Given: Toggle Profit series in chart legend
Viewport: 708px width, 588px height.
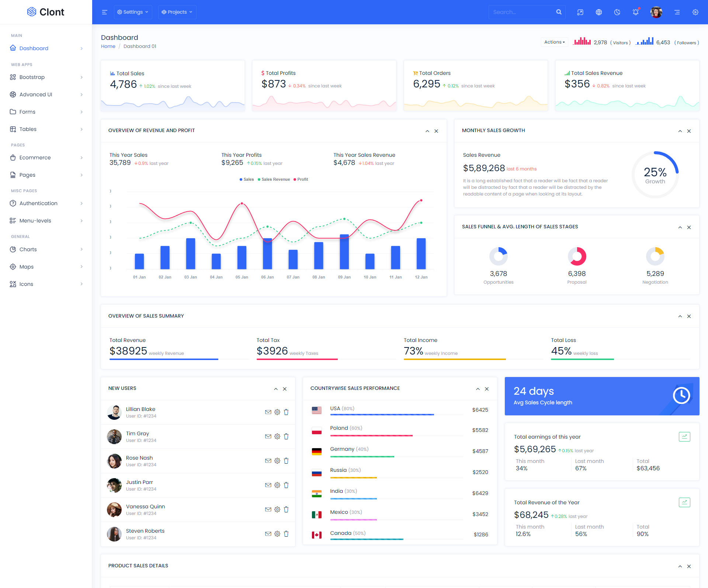Looking at the screenshot, I should tap(301, 179).
